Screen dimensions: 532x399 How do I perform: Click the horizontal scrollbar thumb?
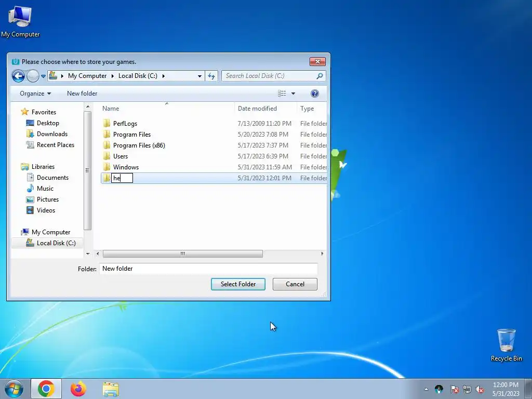(x=182, y=254)
